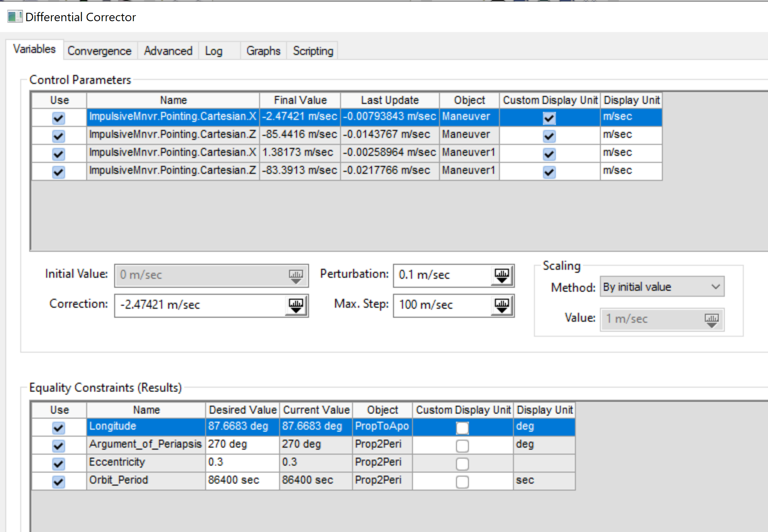The width and height of the screenshot is (768, 532).
Task: Click the Desired Value column header
Action: pyautogui.click(x=243, y=410)
